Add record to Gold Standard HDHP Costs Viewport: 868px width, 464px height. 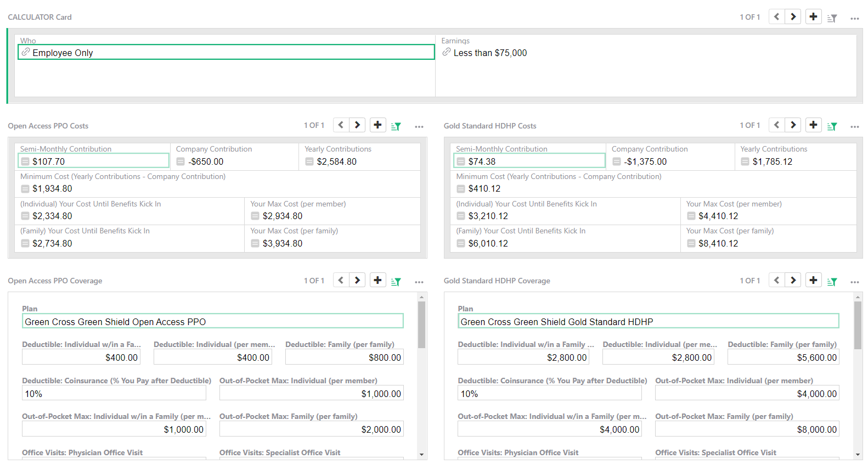coord(813,125)
